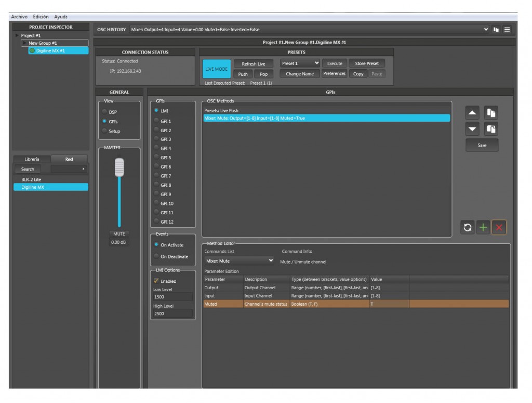The width and height of the screenshot is (532, 403).
Task: Open the Archivo menu
Action: pos(19,17)
